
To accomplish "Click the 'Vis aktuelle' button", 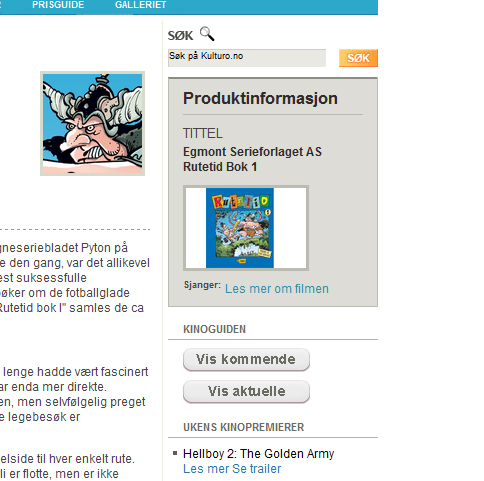I will tap(246, 391).
